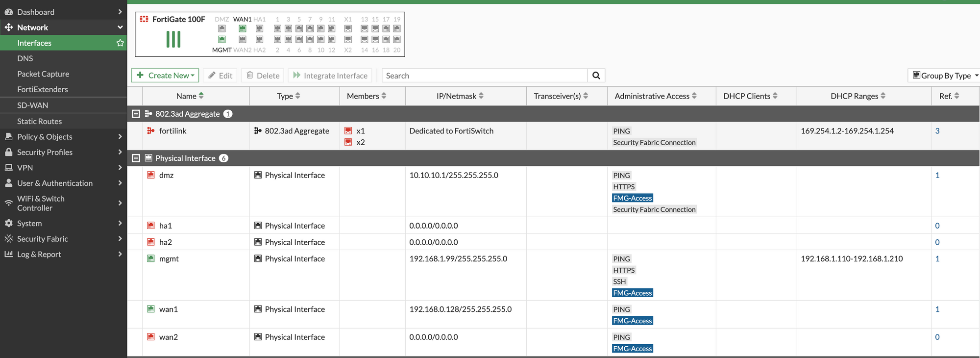Expand the Policy & Objects menu
The width and height of the screenshot is (980, 358).
[63, 137]
